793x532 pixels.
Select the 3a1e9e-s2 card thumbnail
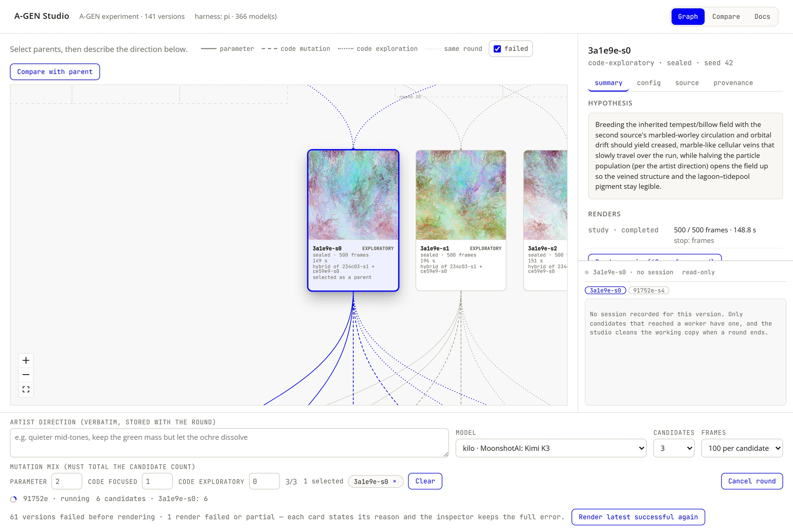coord(545,195)
